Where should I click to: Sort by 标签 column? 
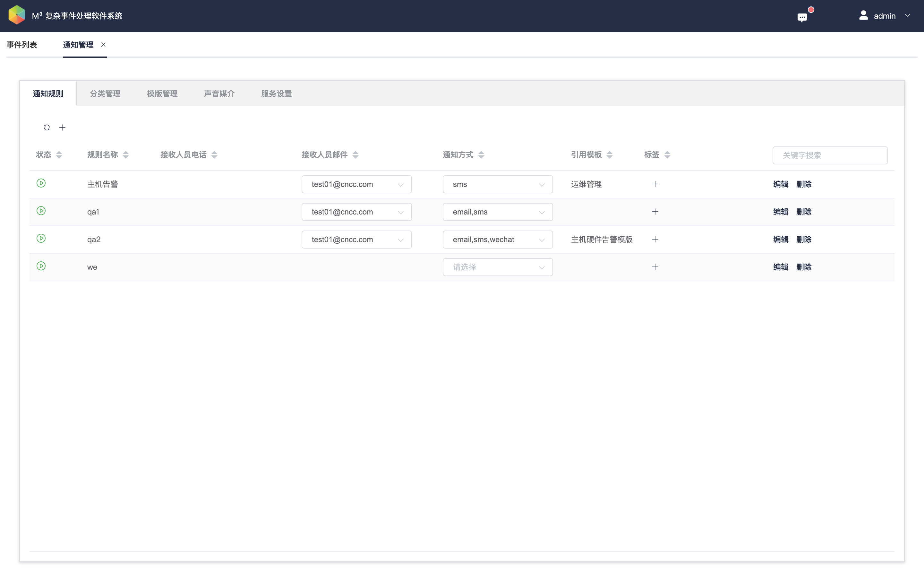tap(667, 155)
